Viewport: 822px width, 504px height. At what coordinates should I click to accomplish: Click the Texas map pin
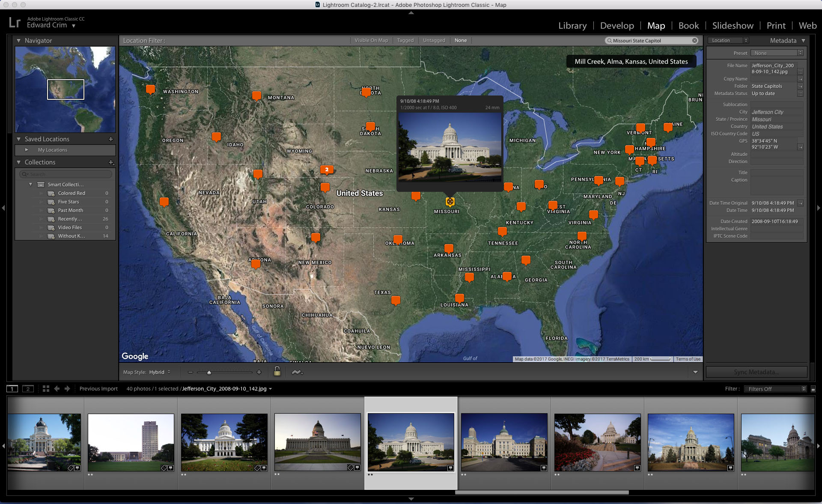(396, 300)
